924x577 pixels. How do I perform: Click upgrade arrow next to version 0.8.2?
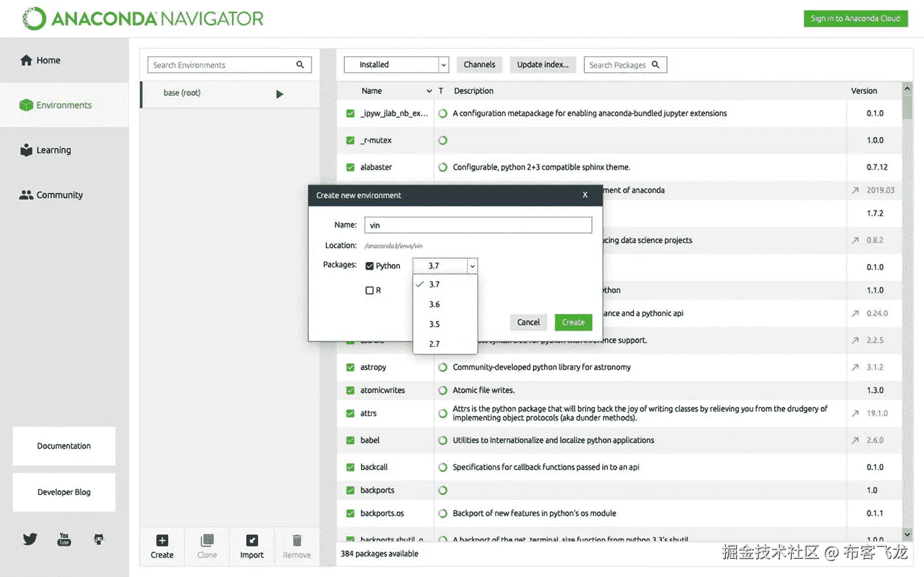tap(855, 240)
